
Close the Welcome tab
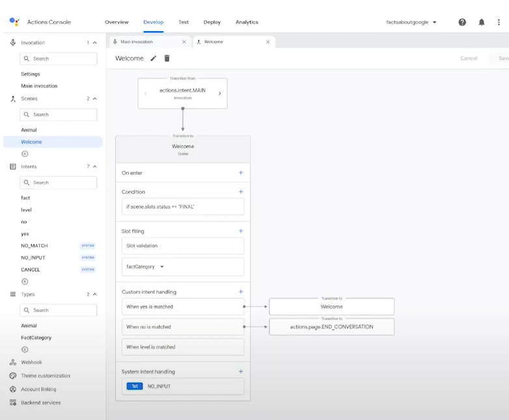(268, 42)
